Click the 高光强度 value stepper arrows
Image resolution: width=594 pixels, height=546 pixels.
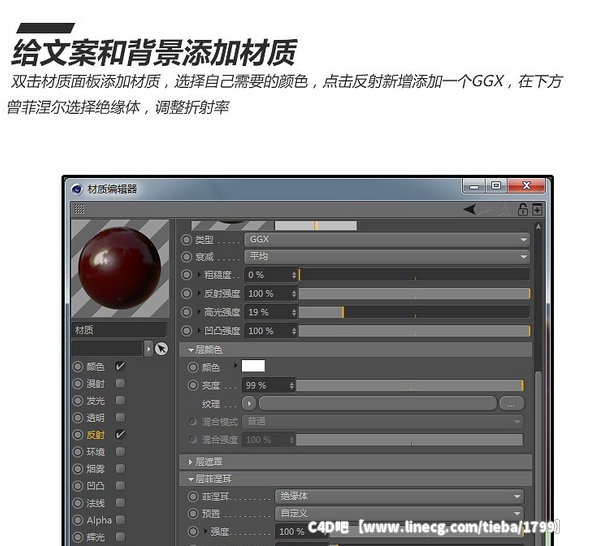pos(294,312)
